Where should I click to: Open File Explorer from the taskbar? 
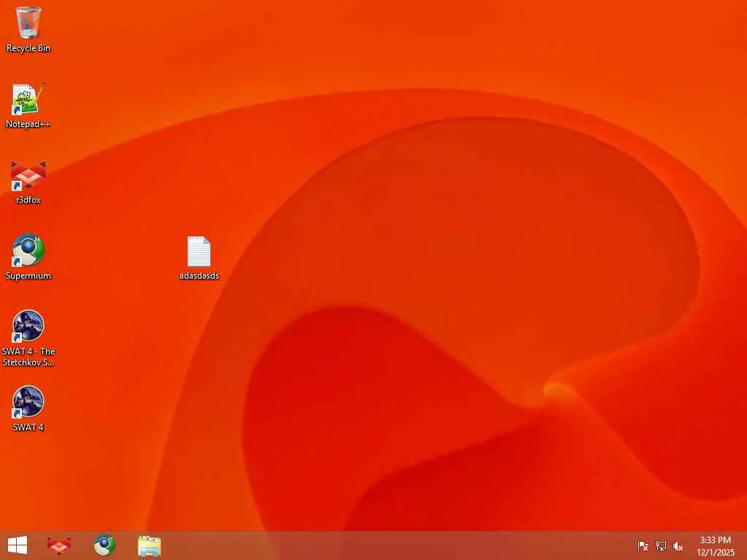[149, 545]
